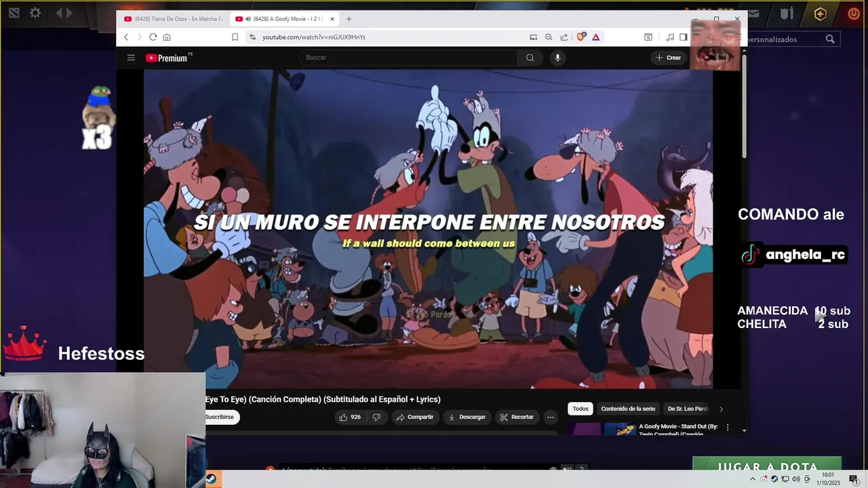Show more filter chips right chevron
The width and height of the screenshot is (868, 488).
pyautogui.click(x=721, y=409)
